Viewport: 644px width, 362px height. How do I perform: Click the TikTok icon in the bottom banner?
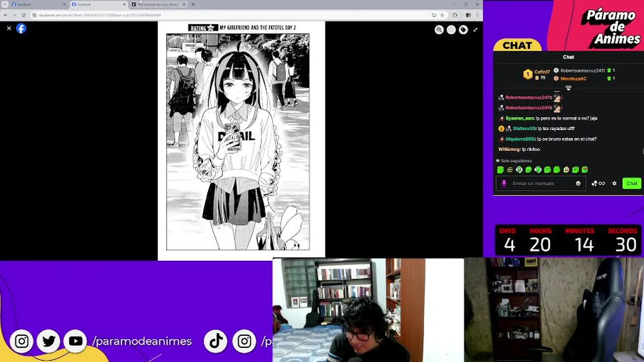(216, 341)
